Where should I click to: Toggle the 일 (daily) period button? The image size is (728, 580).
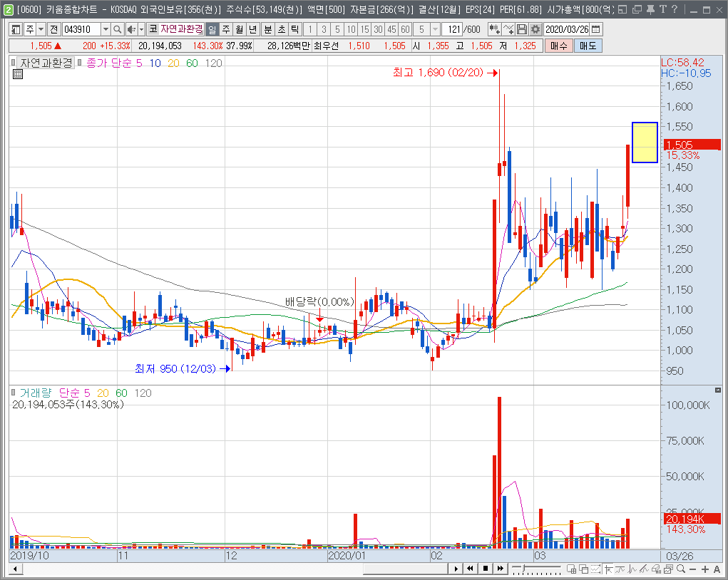pos(212,30)
